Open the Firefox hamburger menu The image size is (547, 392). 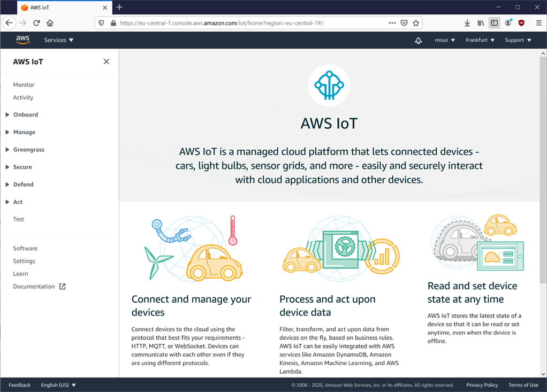coord(538,23)
